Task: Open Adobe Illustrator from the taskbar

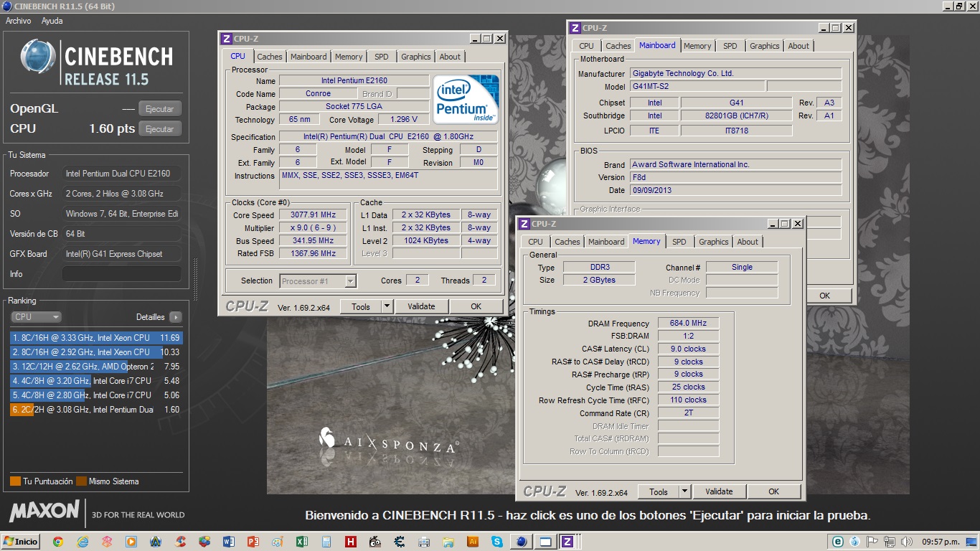Action: 473,542
